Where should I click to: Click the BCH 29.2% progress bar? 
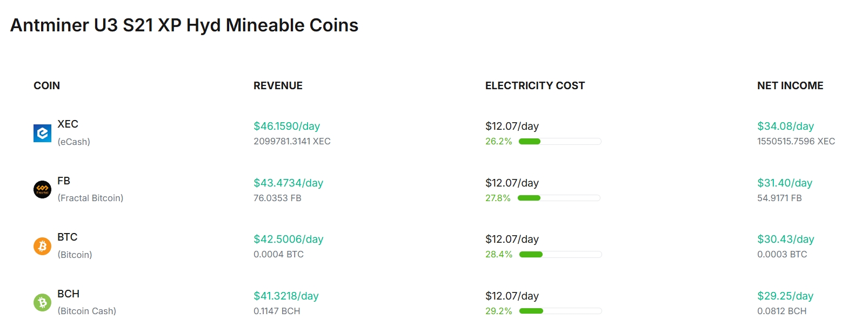(x=559, y=311)
